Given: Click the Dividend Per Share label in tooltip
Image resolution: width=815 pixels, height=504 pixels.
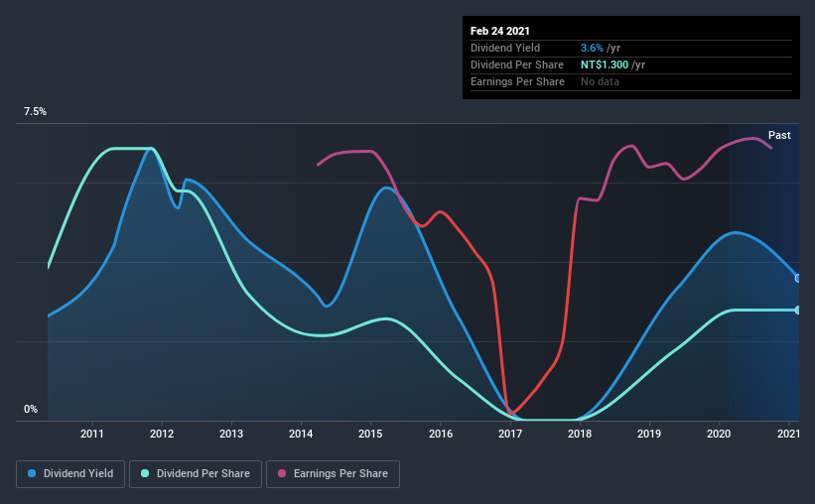Looking at the screenshot, I should (517, 64).
